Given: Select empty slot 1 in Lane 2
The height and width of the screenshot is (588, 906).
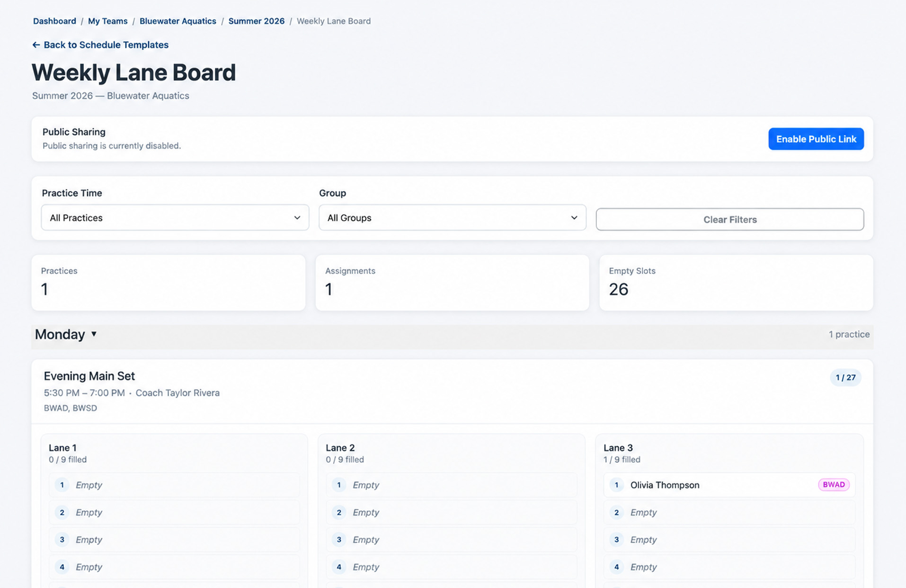Looking at the screenshot, I should coord(452,485).
